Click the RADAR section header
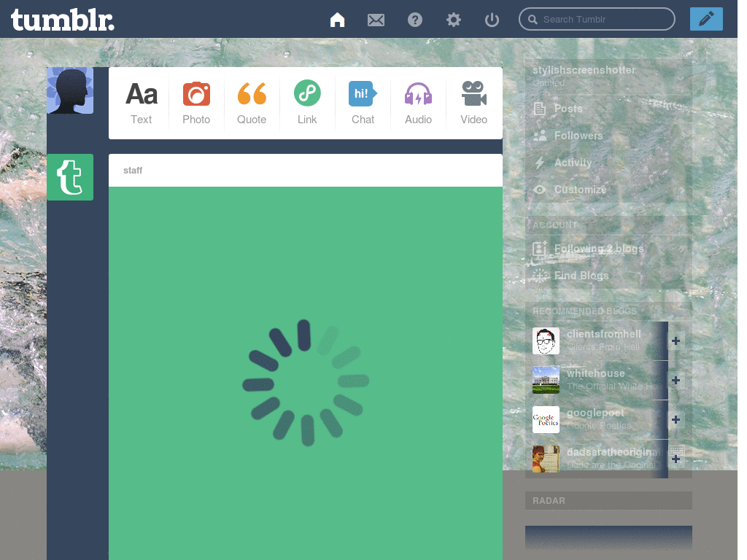This screenshot has height=560, width=747. click(608, 500)
